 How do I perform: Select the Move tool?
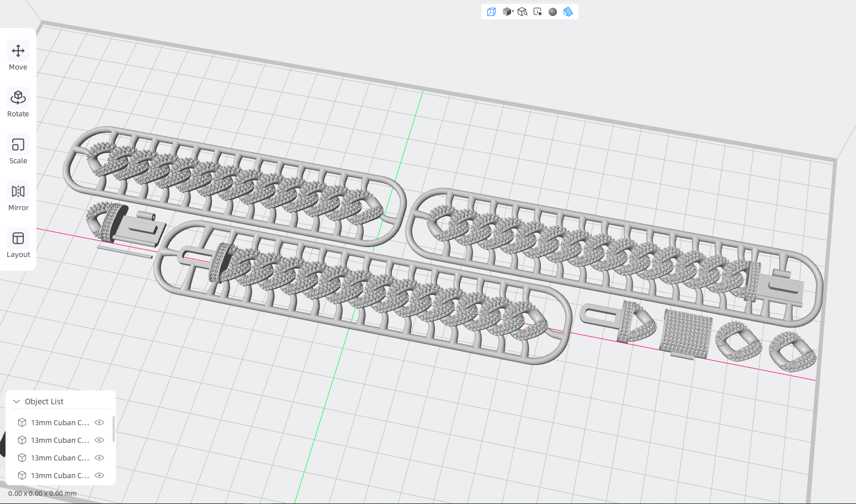coord(18,57)
